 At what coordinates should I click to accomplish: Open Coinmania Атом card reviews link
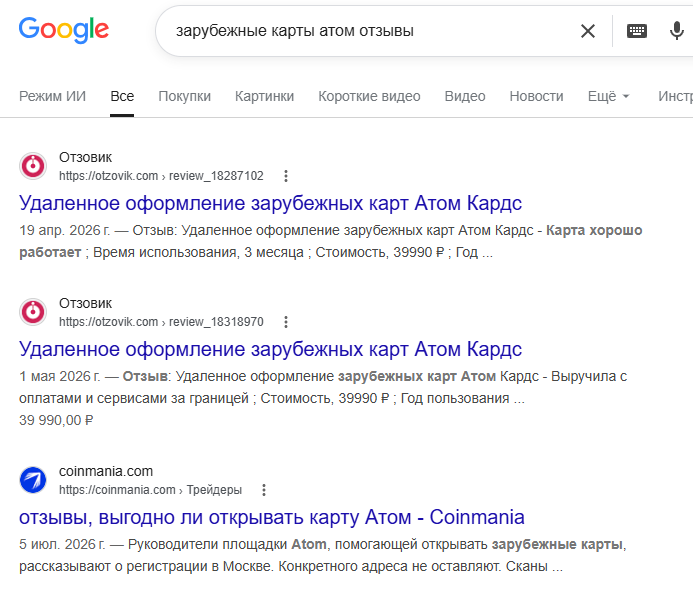click(x=272, y=517)
